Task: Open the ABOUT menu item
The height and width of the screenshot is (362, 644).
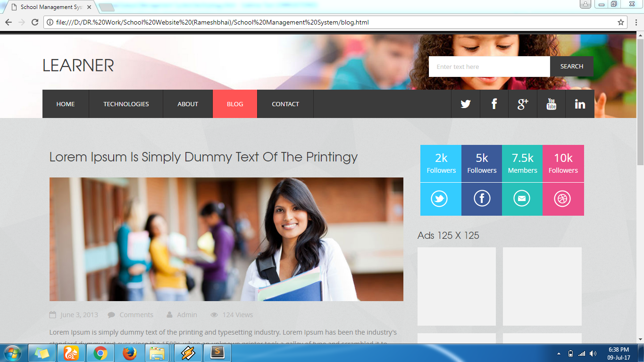Action: 188,104
